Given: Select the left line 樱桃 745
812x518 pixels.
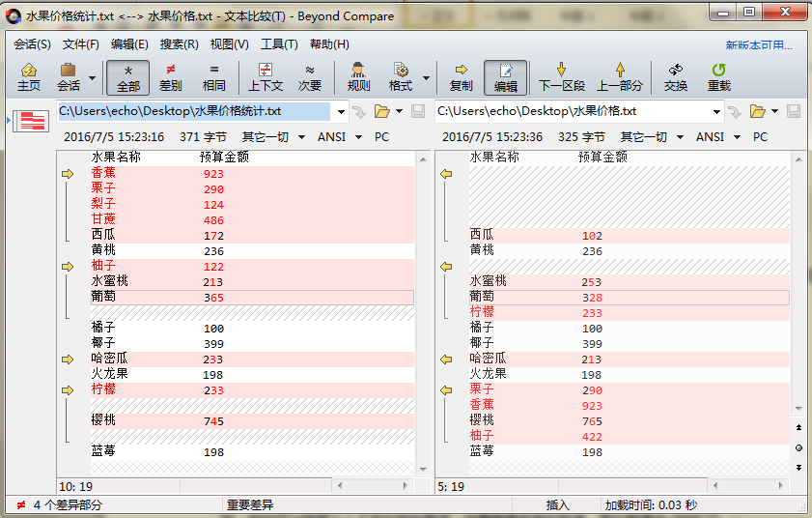Looking at the screenshot, I should tap(252, 421).
